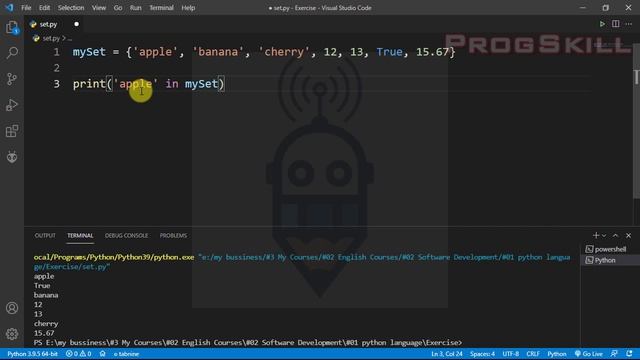Click line number 1 in gutter
The image size is (640, 360).
coord(56,52)
